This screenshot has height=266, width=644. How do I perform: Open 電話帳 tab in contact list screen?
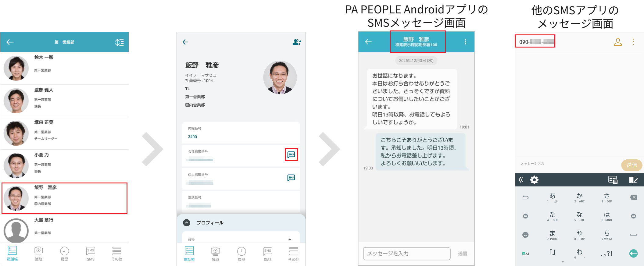[x=12, y=254]
